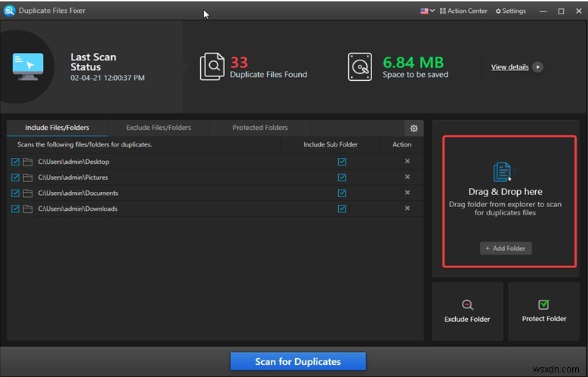Remove the Pictures folder with X

click(408, 177)
